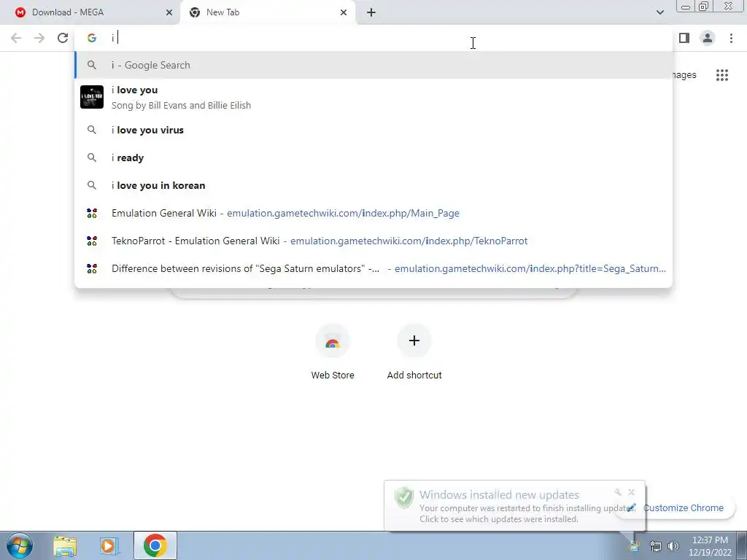747x560 pixels.
Task: Click the favicon of the Main_Page suggestion
Action: [92, 214]
